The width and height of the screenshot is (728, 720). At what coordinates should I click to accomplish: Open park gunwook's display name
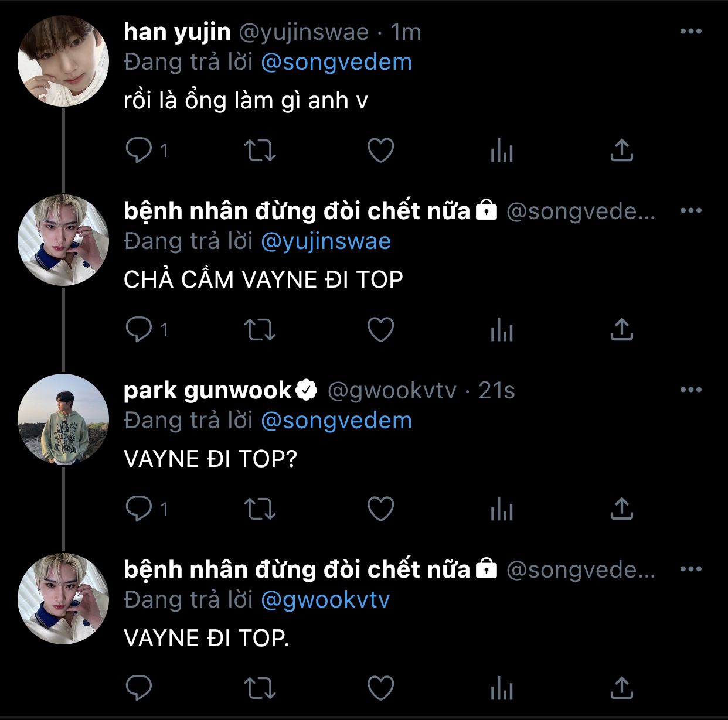207,391
